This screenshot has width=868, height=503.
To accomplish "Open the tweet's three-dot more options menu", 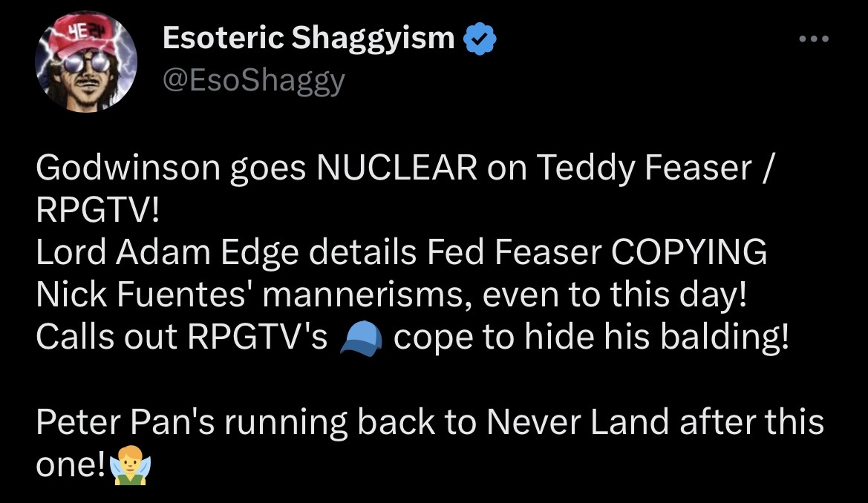I will coord(814,39).
